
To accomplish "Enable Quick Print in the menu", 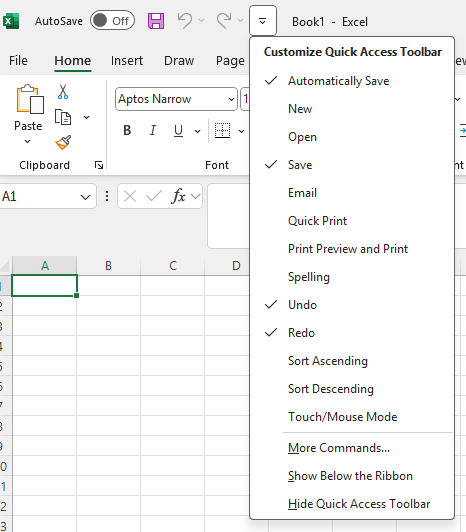I will [x=352, y=221].
